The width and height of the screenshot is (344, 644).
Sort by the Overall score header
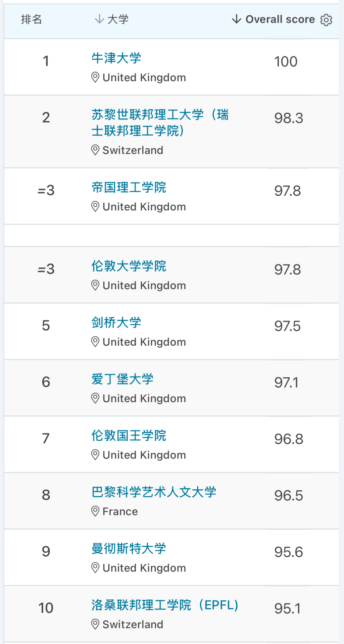tap(280, 19)
